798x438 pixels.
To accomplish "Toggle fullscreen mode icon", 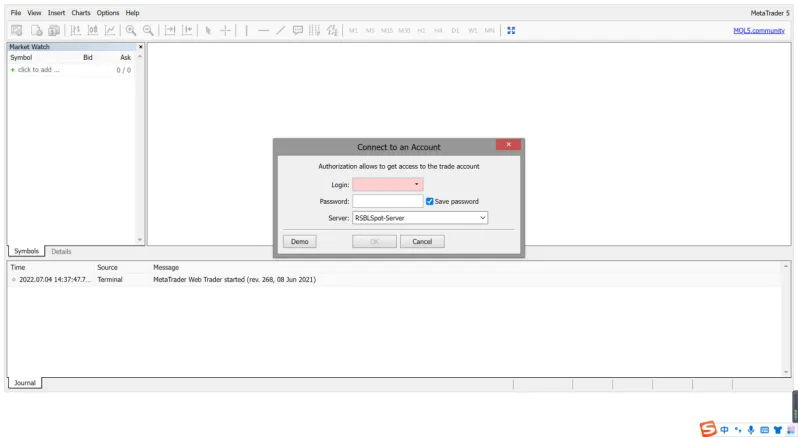I will click(x=511, y=31).
